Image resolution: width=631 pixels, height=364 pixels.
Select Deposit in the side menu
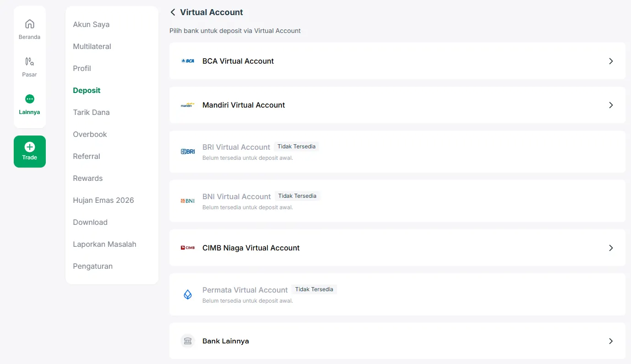87,90
